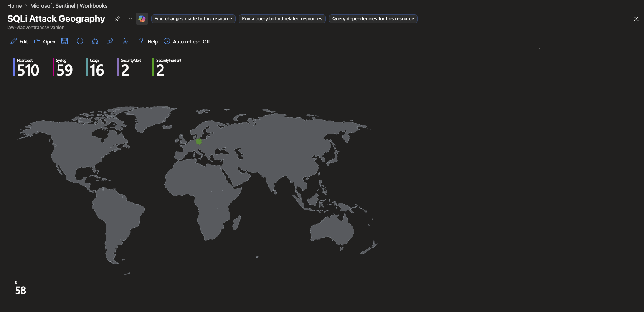This screenshot has height=312, width=644.
Task: Save the workbook with floppy icon
Action: tap(64, 41)
